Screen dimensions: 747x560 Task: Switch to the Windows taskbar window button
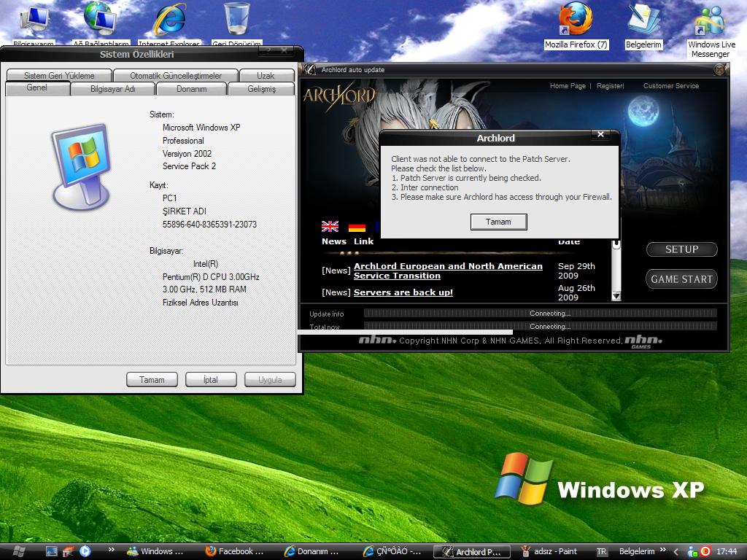click(155, 551)
